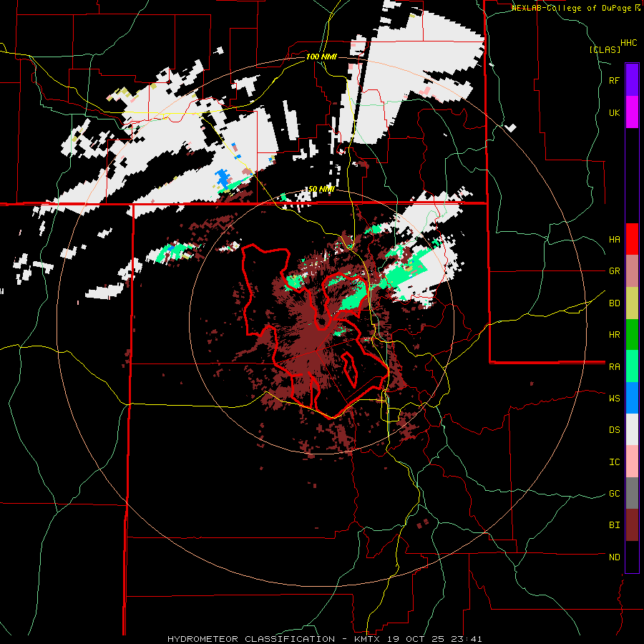Screen dimensions: 644x644
Task: Click the 'RA' legend label
Action: [614, 367]
